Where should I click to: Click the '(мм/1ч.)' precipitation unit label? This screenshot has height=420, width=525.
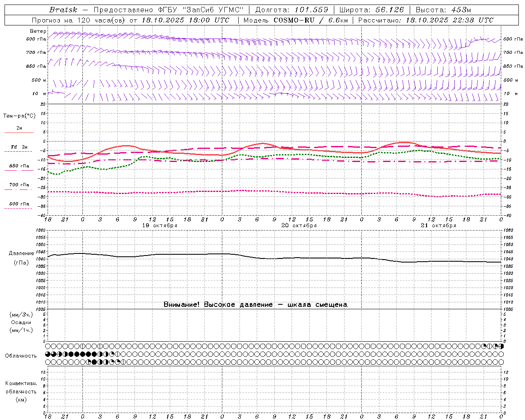[21, 330]
